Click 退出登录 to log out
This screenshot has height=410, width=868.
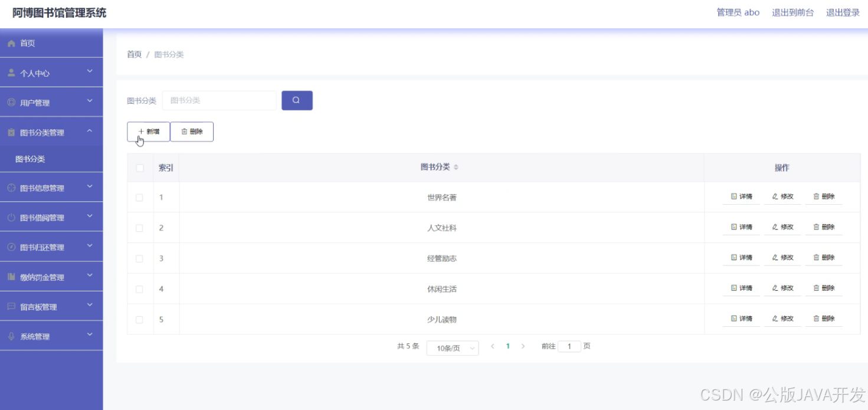pyautogui.click(x=843, y=12)
